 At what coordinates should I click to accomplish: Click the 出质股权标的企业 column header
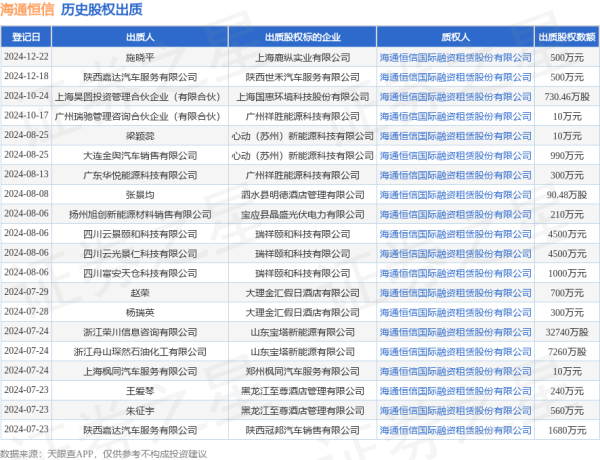click(x=303, y=37)
